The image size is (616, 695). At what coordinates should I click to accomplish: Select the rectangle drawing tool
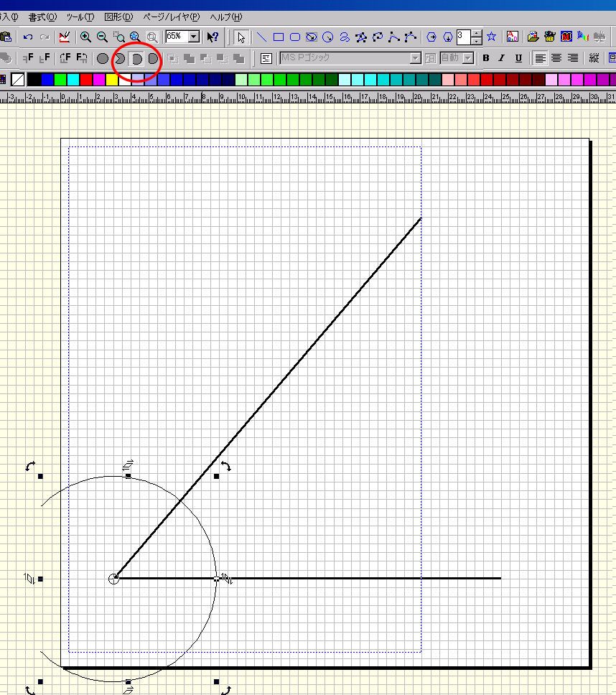coord(279,37)
